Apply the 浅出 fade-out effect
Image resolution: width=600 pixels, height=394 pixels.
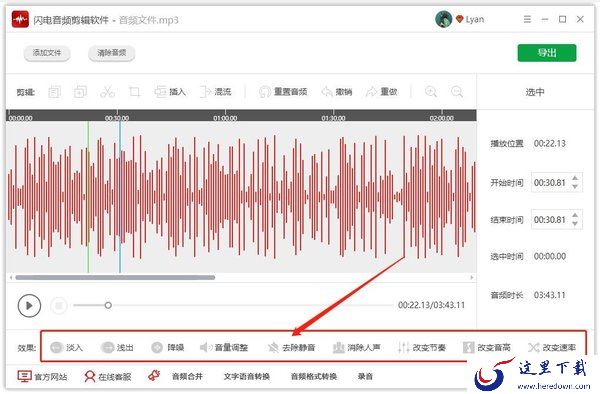tap(117, 347)
